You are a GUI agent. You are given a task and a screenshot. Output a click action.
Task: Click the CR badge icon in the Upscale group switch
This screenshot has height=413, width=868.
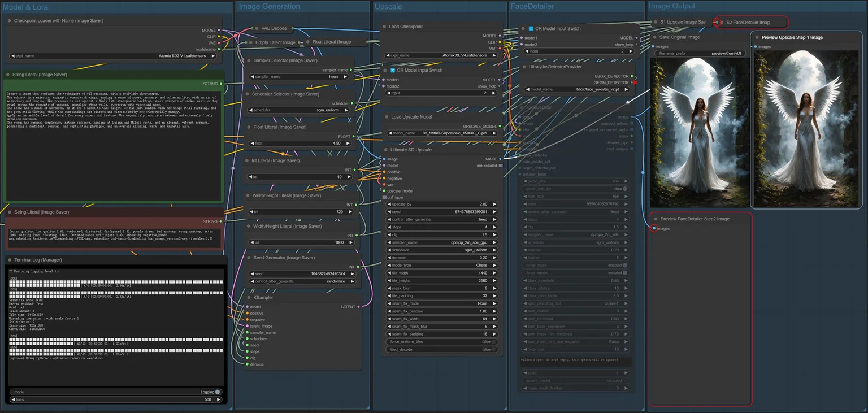[393, 71]
